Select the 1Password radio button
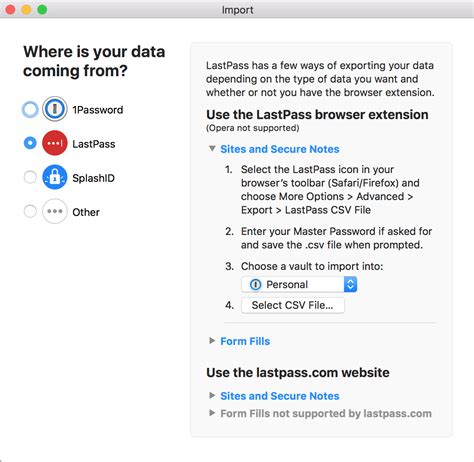Viewport: 474px width, 462px height. tap(30, 109)
